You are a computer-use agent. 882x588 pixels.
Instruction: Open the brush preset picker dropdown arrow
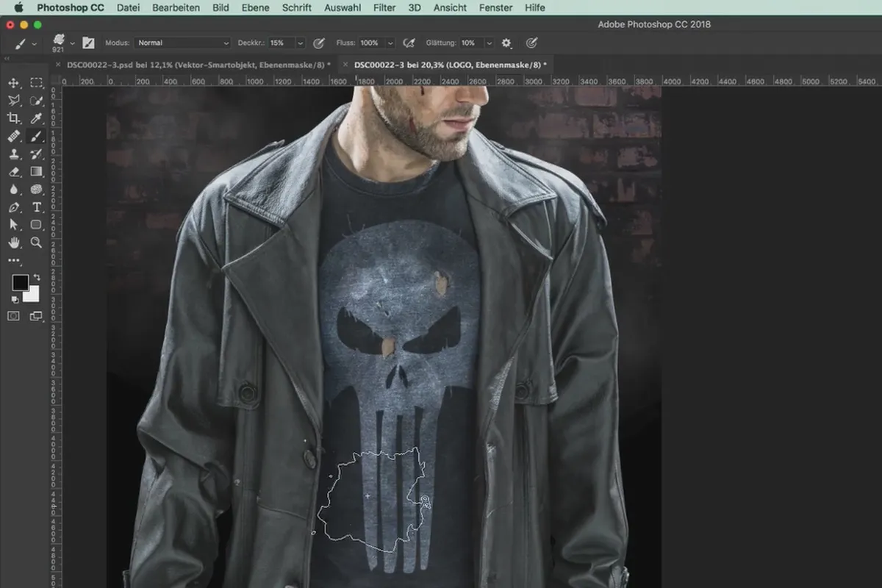(x=72, y=43)
